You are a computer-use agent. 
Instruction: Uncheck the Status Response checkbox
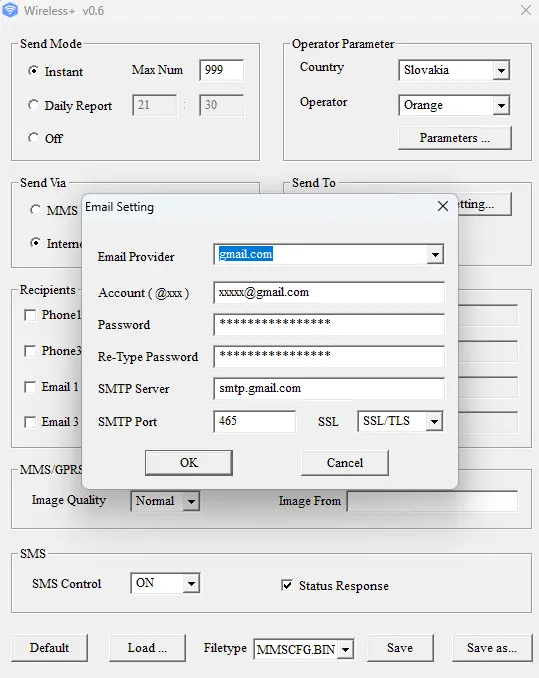pyautogui.click(x=287, y=585)
